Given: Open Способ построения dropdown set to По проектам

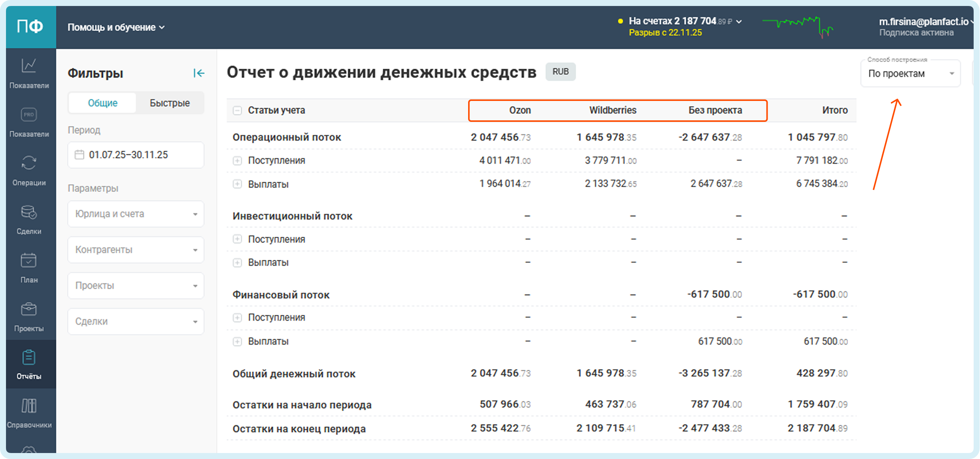Looking at the screenshot, I should [910, 74].
